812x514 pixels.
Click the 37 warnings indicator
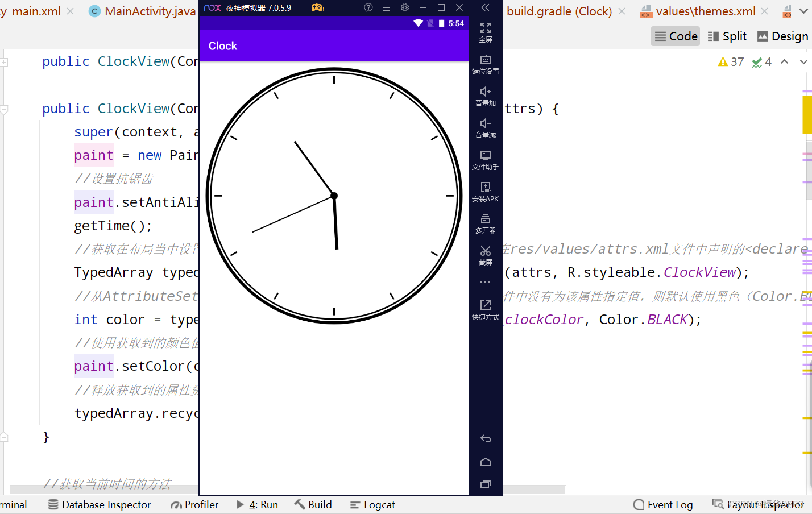coord(731,62)
